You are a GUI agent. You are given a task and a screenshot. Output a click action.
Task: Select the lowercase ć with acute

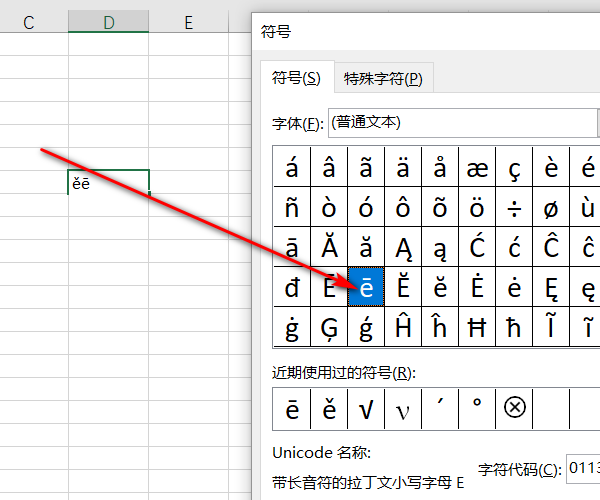(x=514, y=247)
